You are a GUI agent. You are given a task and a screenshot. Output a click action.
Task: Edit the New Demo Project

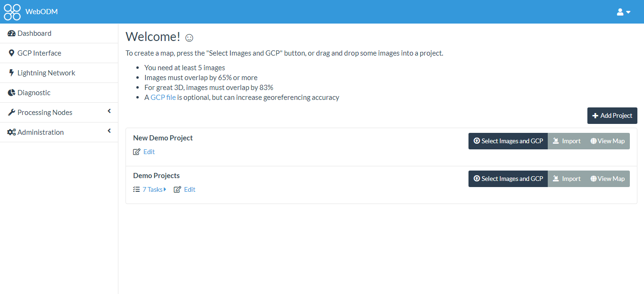(x=149, y=152)
